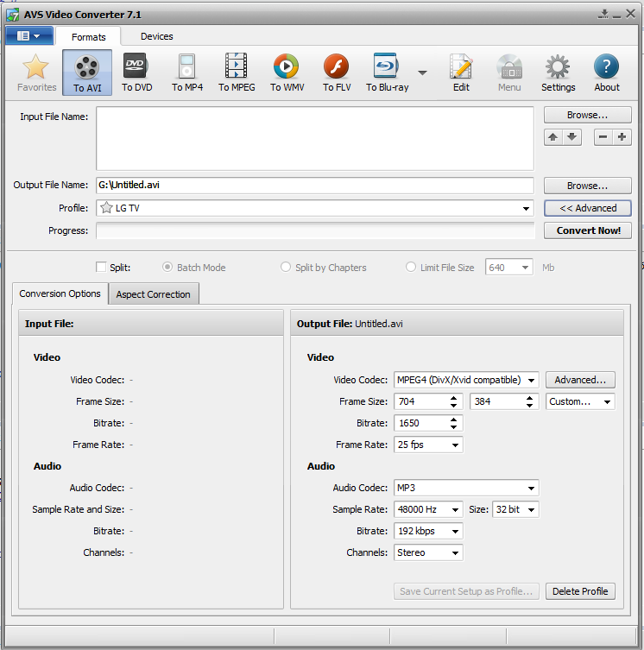The height and width of the screenshot is (650, 644).
Task: Open the Conversion Options tab
Action: (x=60, y=293)
